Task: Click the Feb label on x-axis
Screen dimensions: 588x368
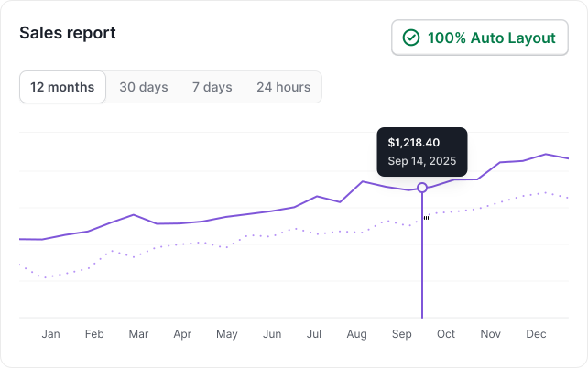Action: click(x=94, y=334)
